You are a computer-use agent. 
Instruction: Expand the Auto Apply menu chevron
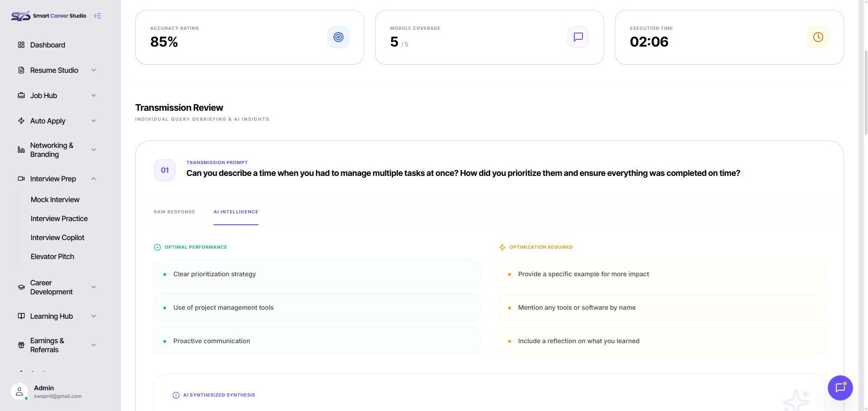pos(94,121)
